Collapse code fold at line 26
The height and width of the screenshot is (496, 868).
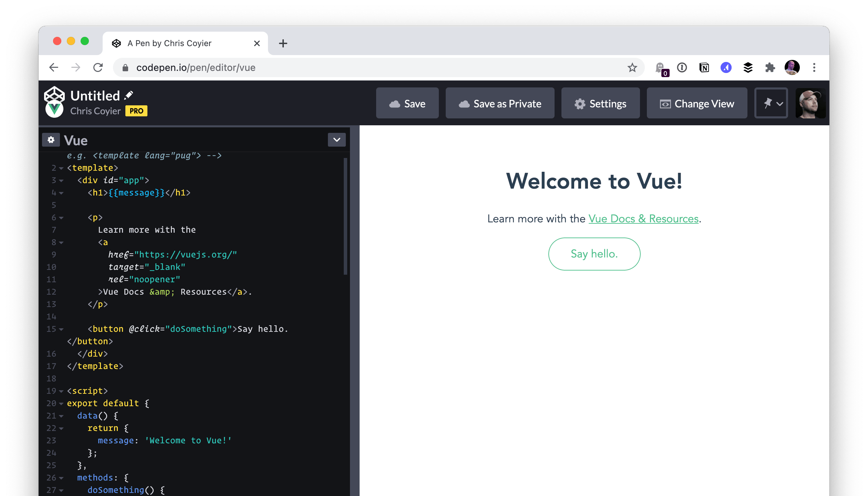tap(61, 478)
